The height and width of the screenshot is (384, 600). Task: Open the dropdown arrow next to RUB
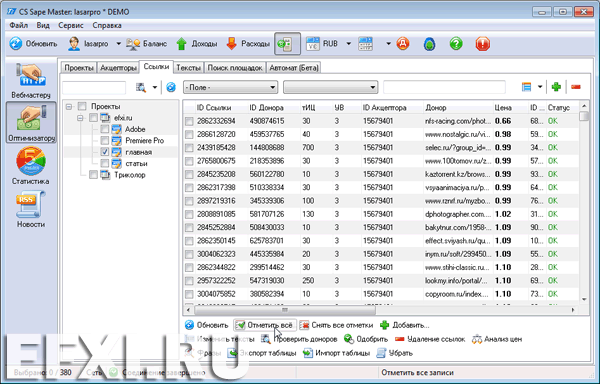coord(349,44)
